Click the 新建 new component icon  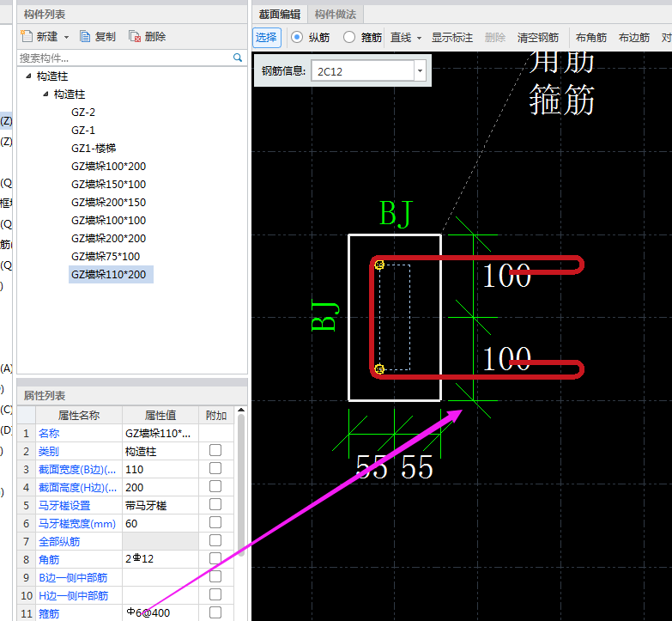tap(27, 36)
